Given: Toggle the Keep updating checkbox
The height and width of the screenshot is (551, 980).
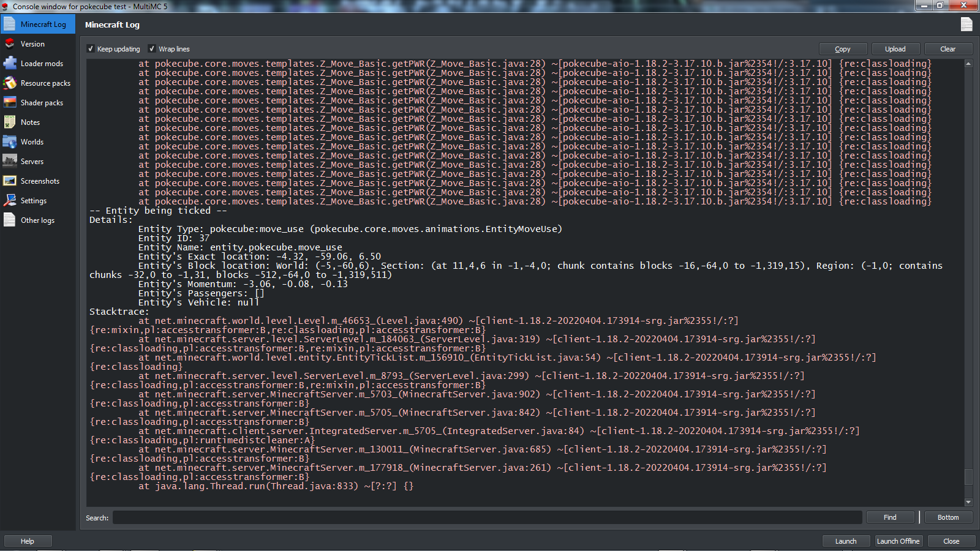Looking at the screenshot, I should [91, 49].
